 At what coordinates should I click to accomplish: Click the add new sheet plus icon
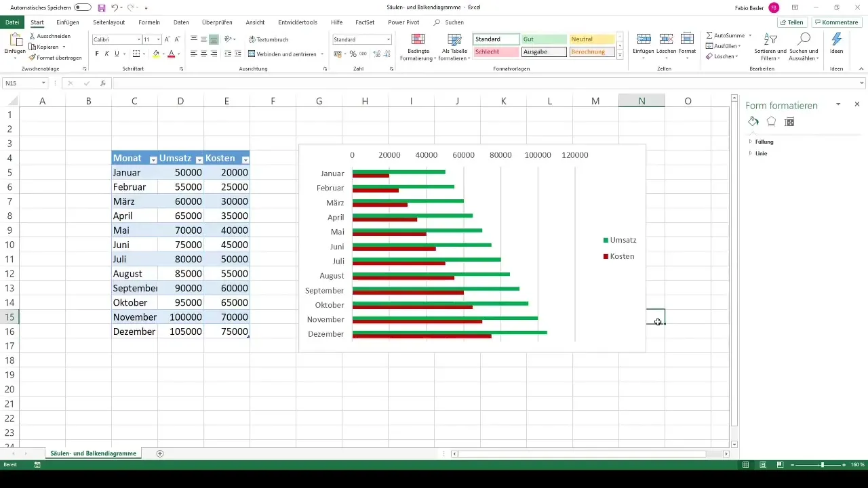(160, 453)
